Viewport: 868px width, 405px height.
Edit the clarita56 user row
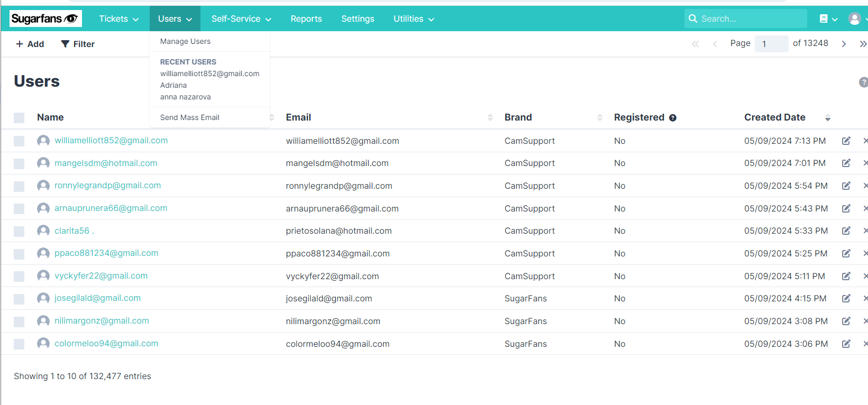click(x=846, y=231)
